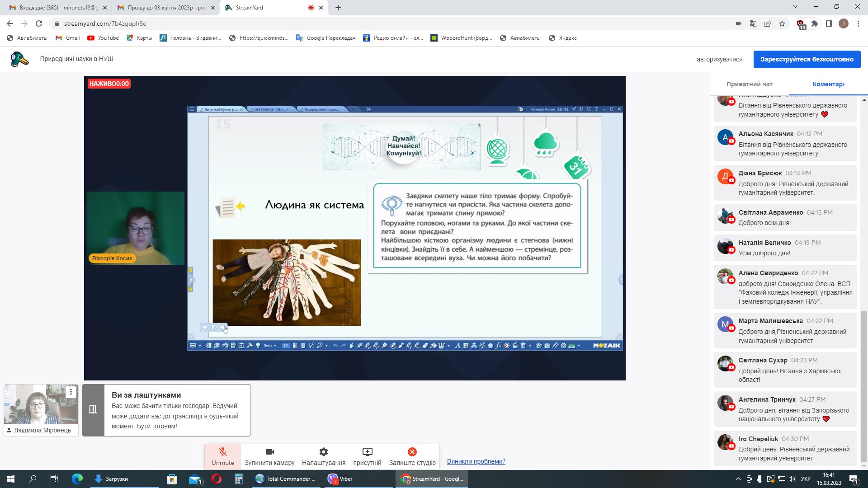868x488 pixels.
Task: Click Ira Chepeliuk's comment
Action: tap(785, 448)
